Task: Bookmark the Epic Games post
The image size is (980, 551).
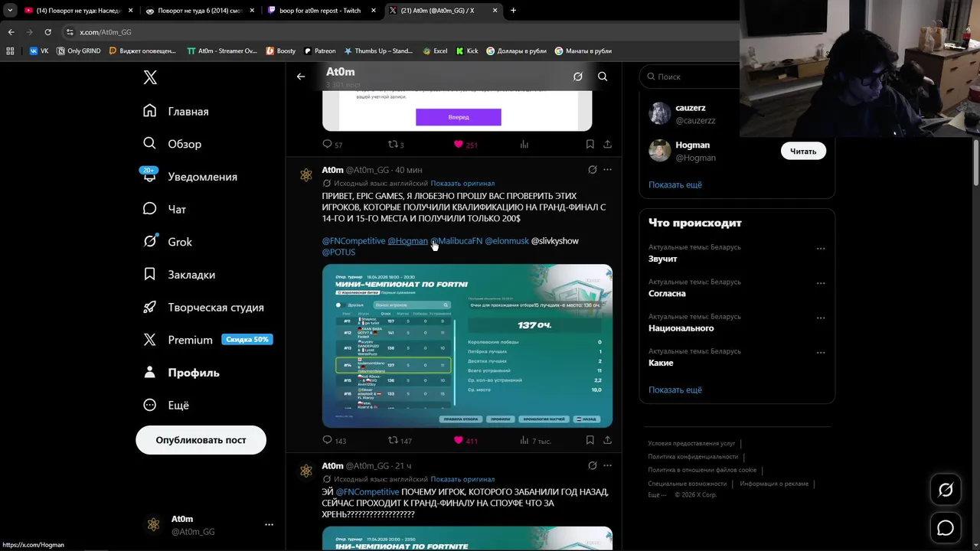Action: pyautogui.click(x=590, y=440)
